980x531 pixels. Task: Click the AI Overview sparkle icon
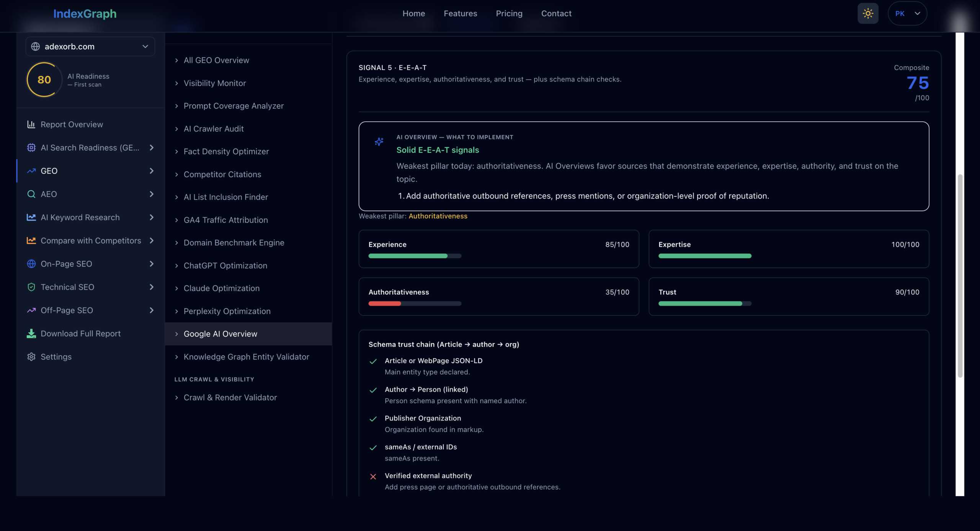(x=379, y=142)
